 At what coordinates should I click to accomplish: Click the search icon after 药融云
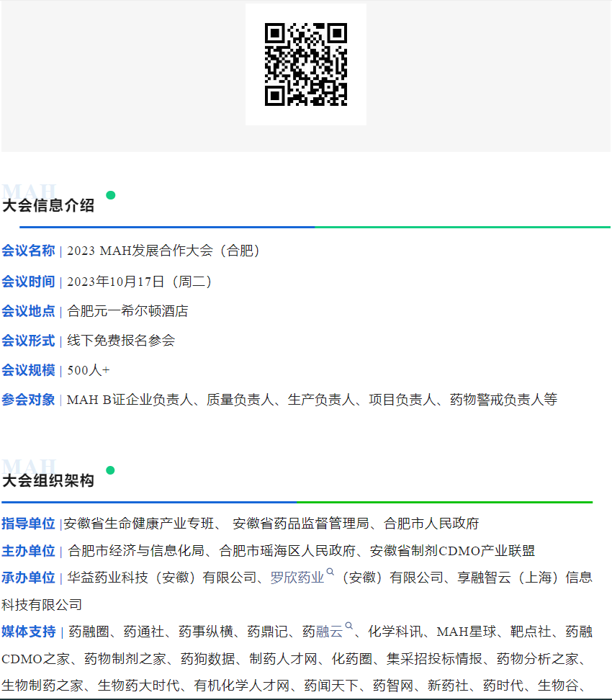pos(349,626)
